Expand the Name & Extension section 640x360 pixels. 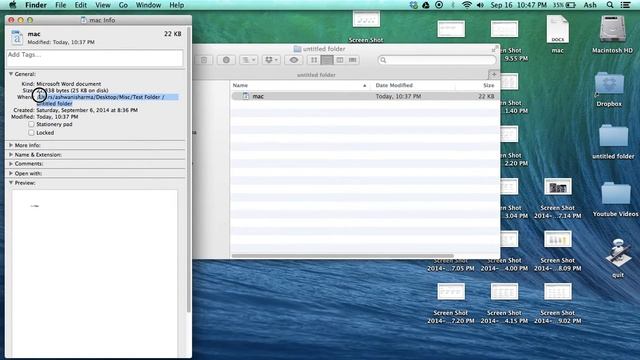11,155
